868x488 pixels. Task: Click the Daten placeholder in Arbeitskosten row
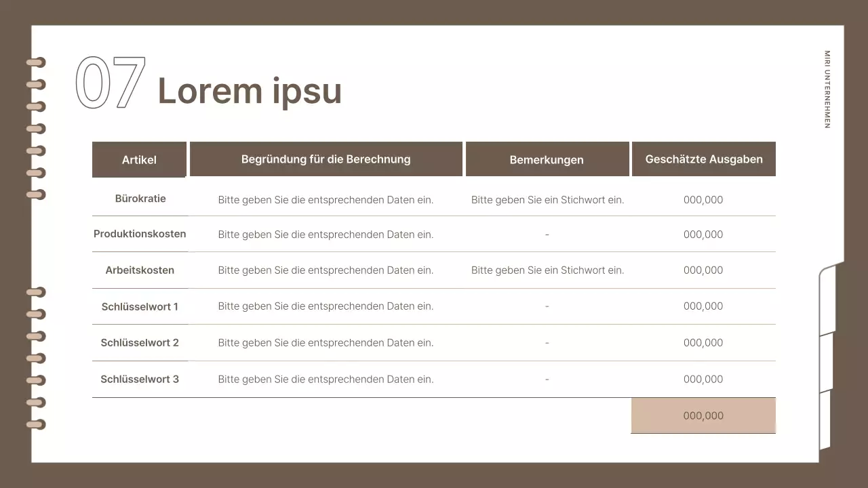pos(325,270)
